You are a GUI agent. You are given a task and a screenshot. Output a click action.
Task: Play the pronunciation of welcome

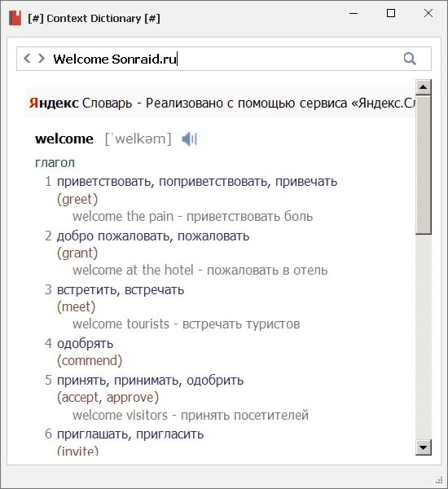[x=189, y=139]
